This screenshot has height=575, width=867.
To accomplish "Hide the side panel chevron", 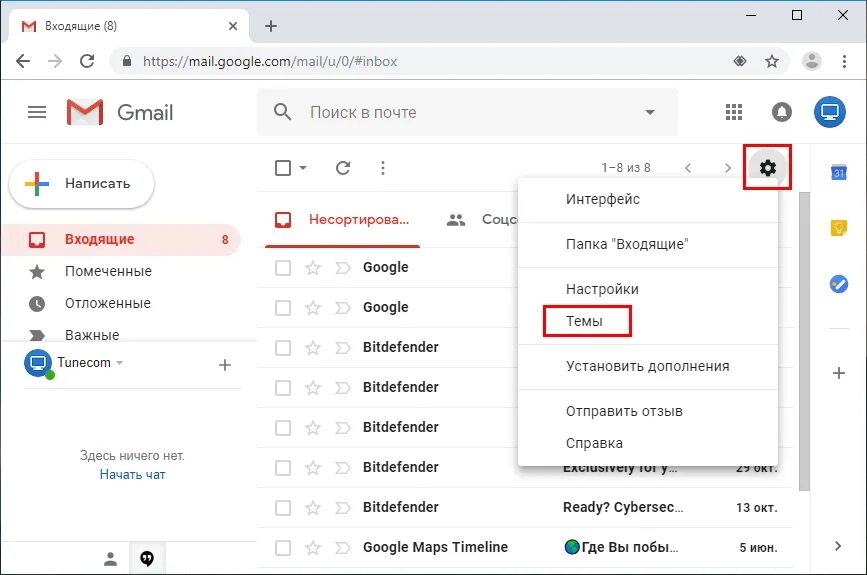I will pos(838,546).
